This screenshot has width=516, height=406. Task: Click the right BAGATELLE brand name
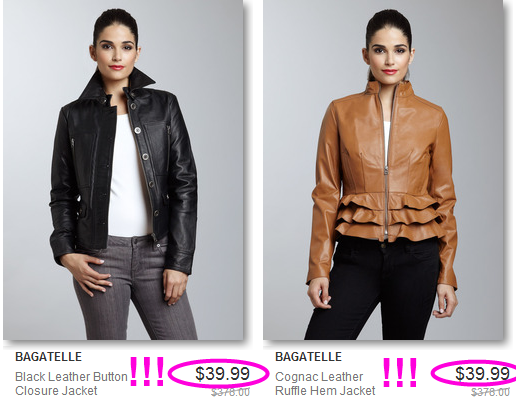point(308,357)
